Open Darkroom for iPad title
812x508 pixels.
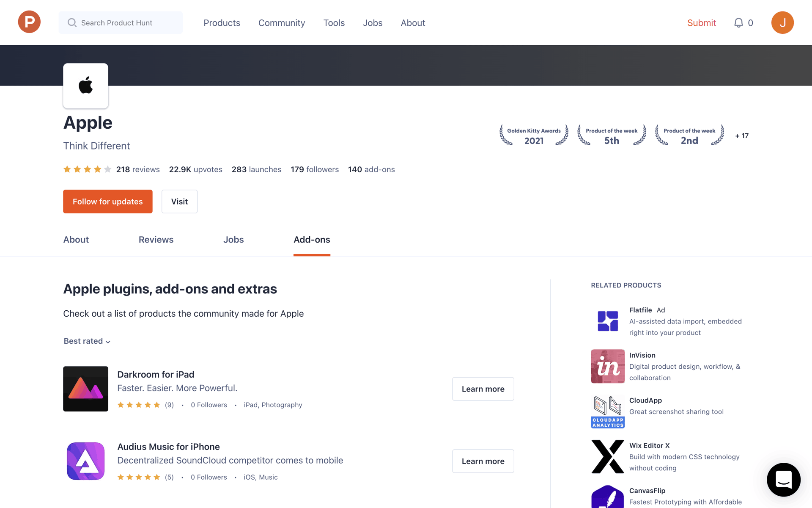click(156, 375)
